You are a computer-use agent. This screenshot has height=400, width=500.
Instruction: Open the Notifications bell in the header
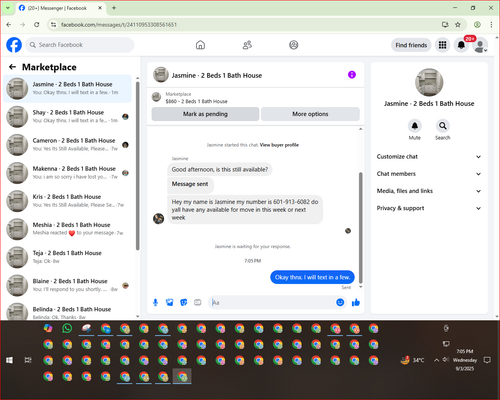point(461,45)
